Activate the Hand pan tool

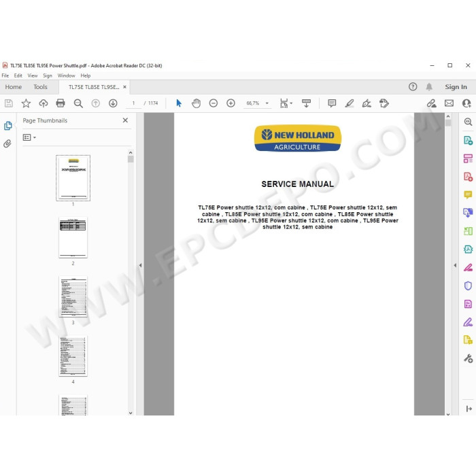(196, 103)
